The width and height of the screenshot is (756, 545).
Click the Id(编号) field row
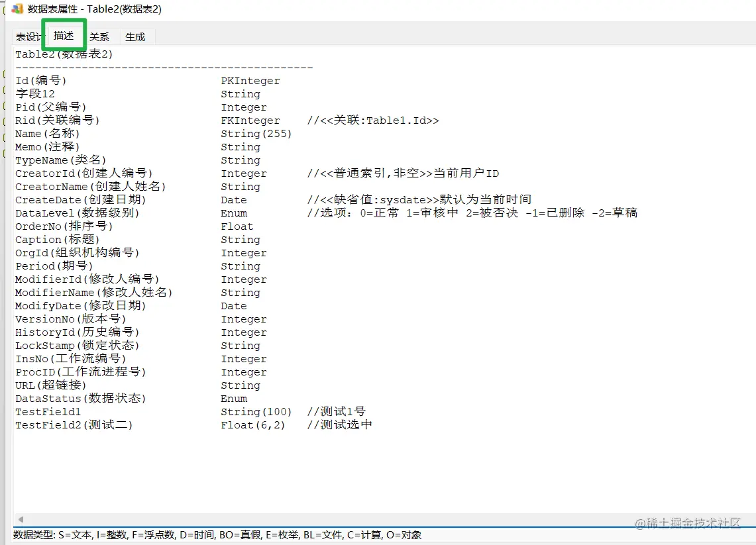point(41,81)
